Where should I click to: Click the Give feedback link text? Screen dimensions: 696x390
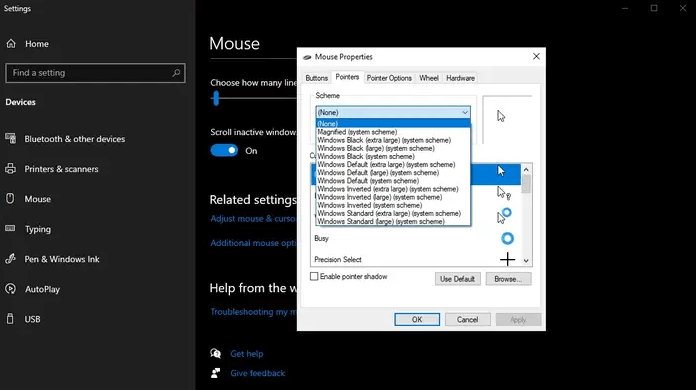(257, 373)
